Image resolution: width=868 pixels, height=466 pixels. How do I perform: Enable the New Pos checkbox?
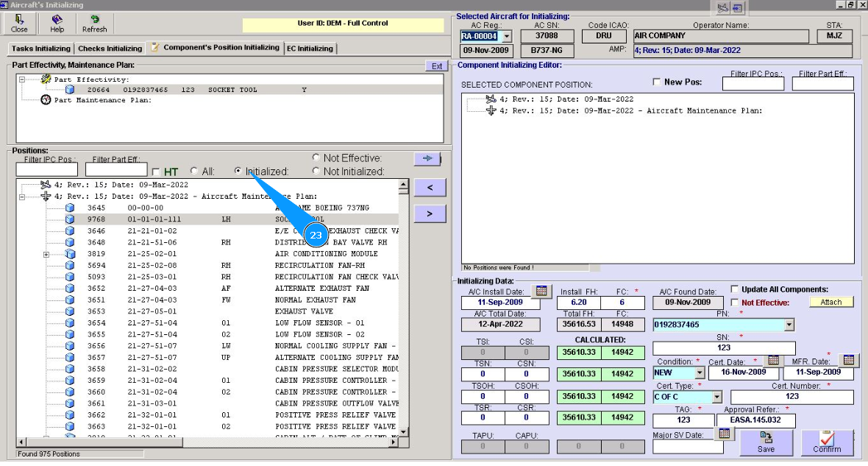(x=657, y=82)
